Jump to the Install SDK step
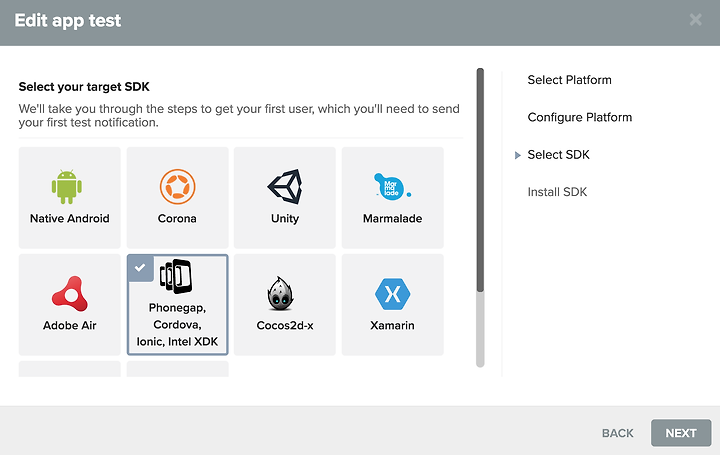 tap(557, 192)
